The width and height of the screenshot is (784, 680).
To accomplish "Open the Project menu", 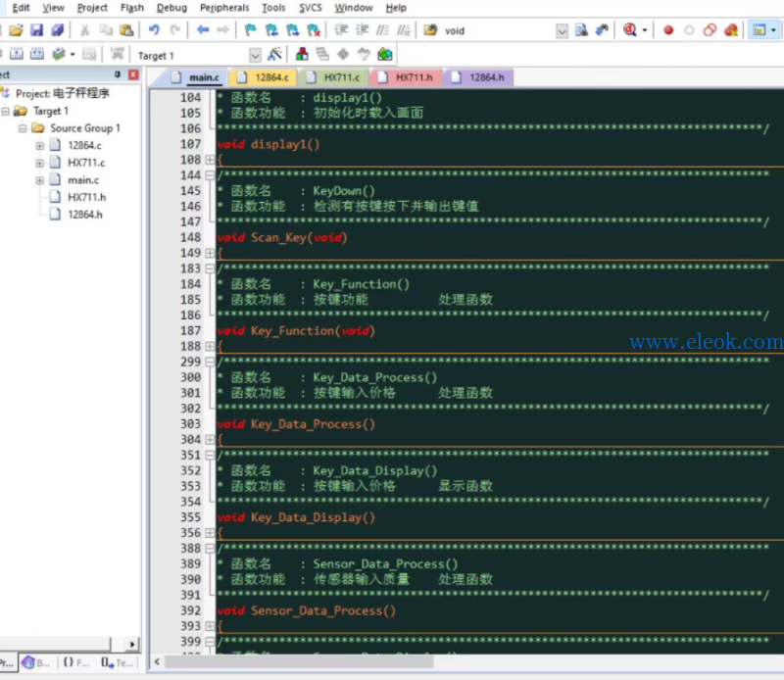I will pos(92,8).
